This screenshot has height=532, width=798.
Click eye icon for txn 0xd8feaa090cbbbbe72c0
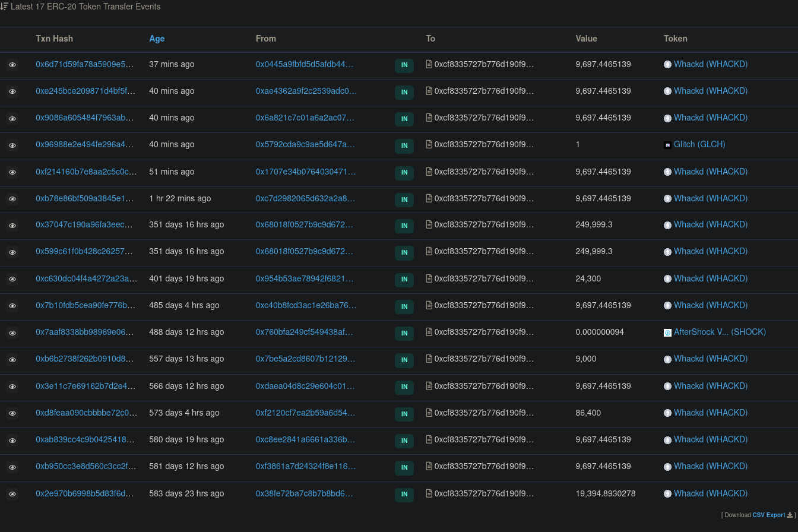click(x=12, y=414)
